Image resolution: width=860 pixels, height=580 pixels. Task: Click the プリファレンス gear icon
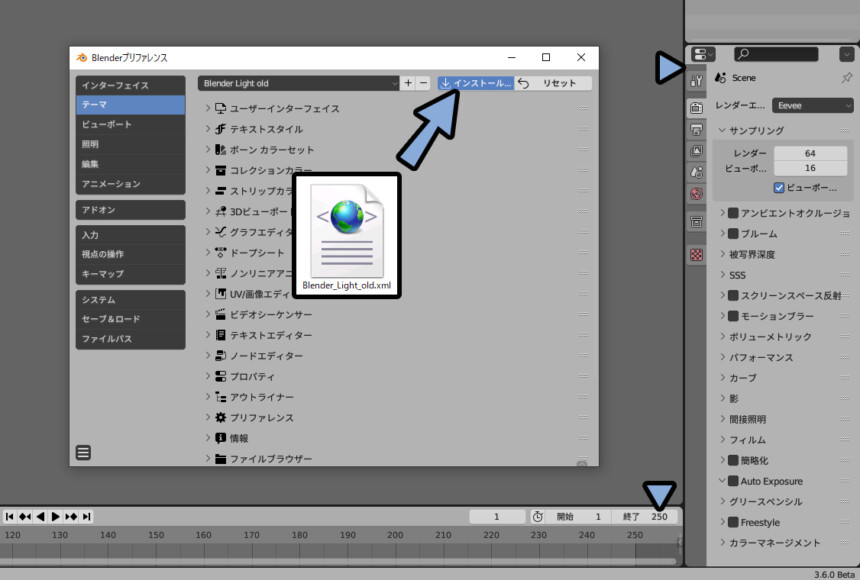click(220, 418)
